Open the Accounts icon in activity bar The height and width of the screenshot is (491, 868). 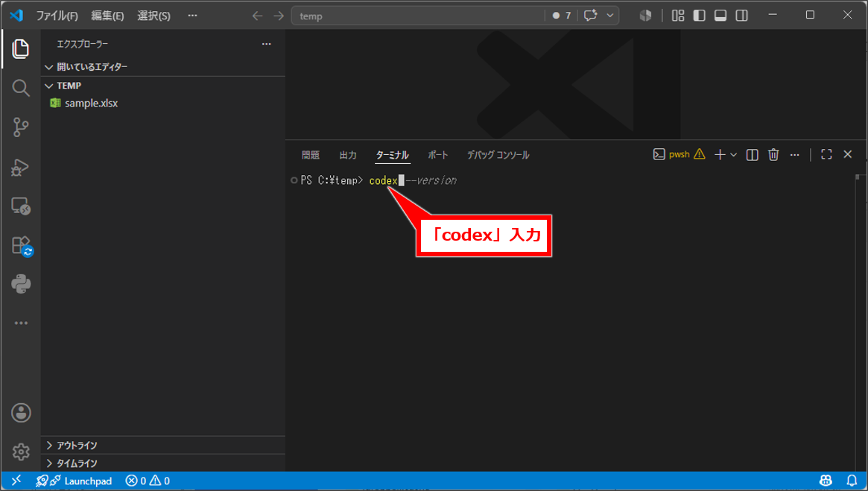tap(21, 413)
